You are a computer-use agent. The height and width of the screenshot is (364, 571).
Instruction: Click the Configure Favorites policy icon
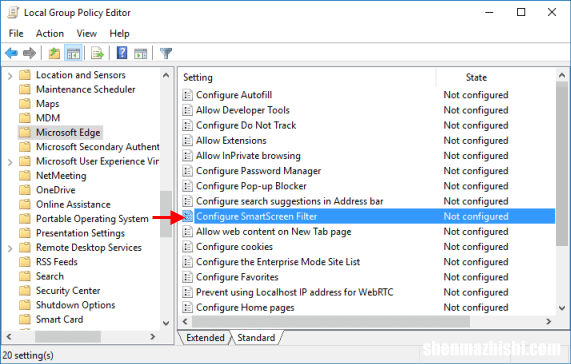point(187,277)
